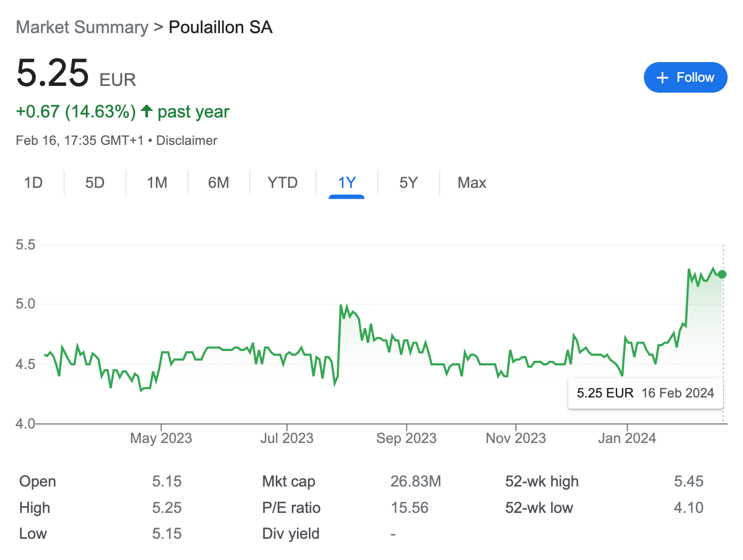The image size is (743, 560).
Task: Click the May 2023 axis label
Action: click(161, 438)
